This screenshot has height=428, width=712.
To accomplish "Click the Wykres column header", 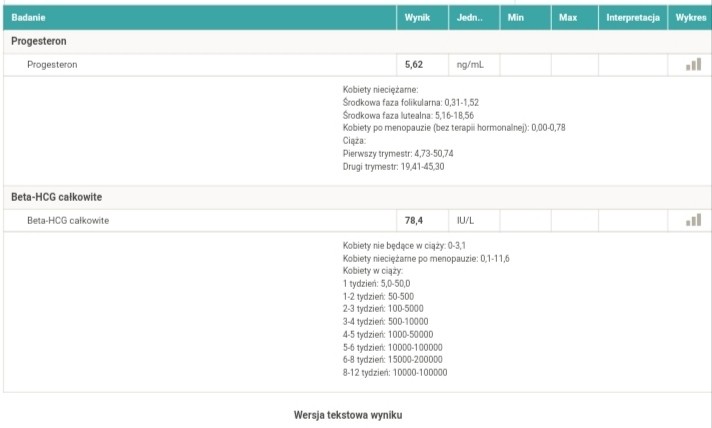I will click(691, 18).
